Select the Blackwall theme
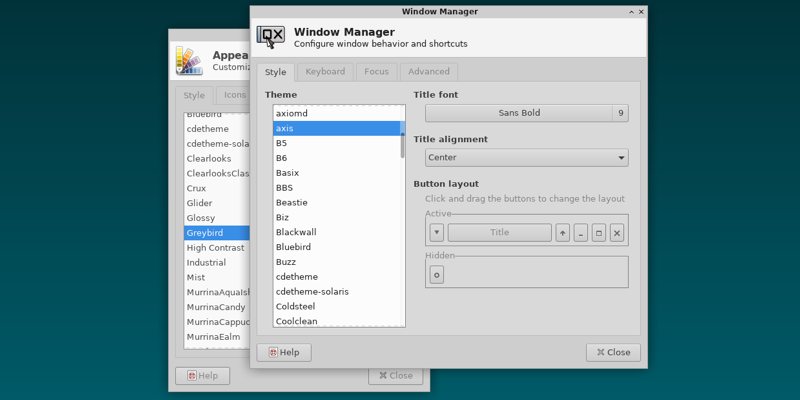The height and width of the screenshot is (400, 800). (x=337, y=232)
